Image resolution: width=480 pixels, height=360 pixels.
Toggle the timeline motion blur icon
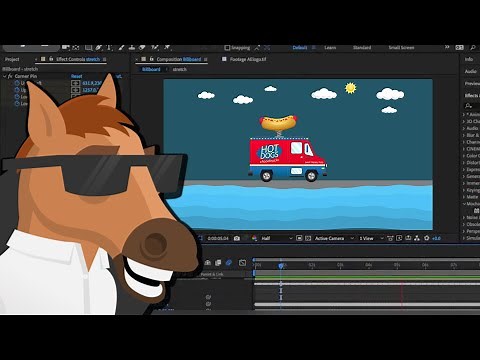(x=229, y=263)
